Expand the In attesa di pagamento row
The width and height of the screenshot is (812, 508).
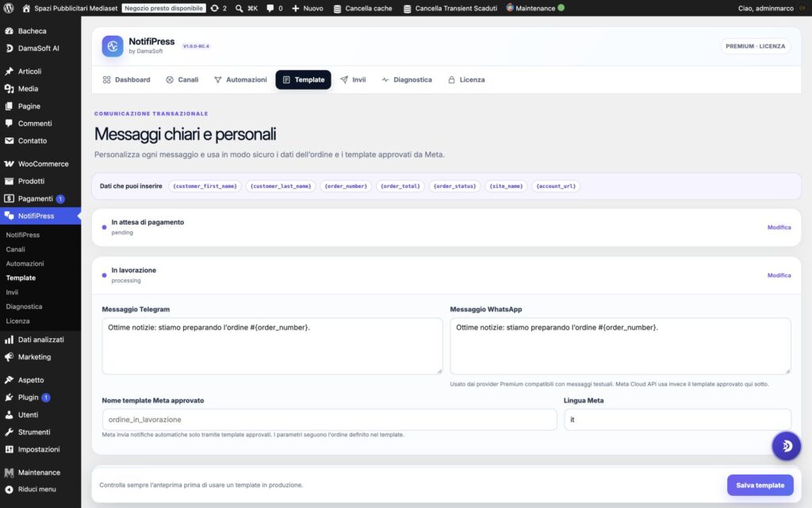tap(446, 227)
